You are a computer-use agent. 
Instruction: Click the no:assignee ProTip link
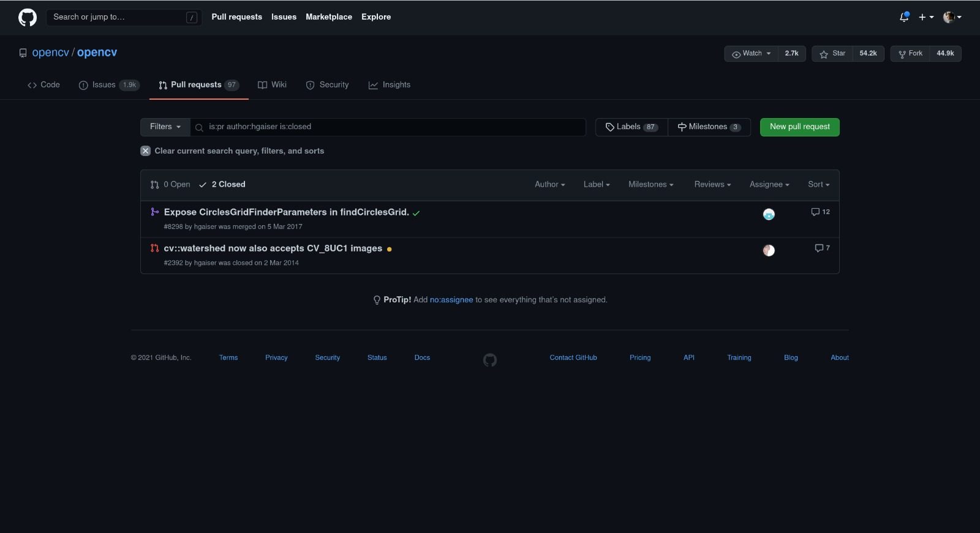tap(451, 300)
